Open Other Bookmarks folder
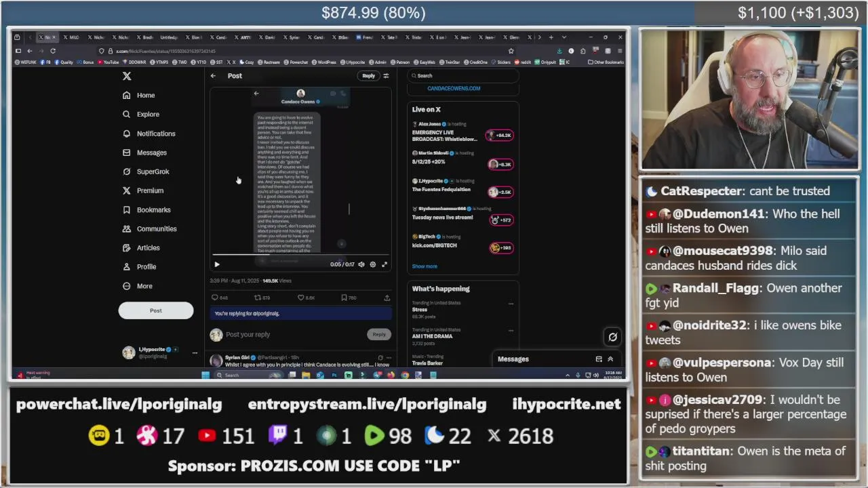Image resolution: width=868 pixels, height=488 pixels. (606, 62)
